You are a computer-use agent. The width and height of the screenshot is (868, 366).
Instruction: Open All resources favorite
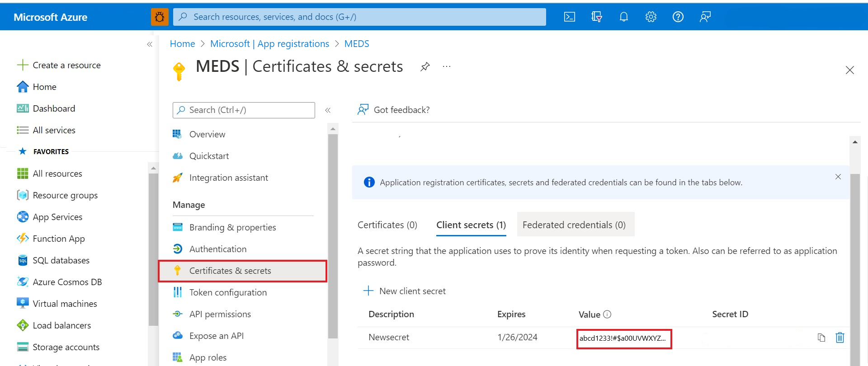coord(49,174)
